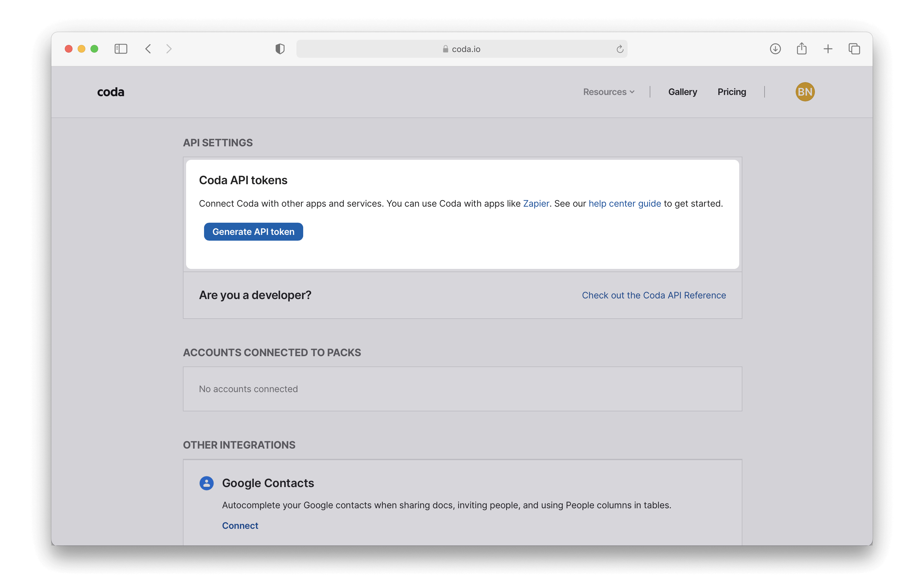The height and width of the screenshot is (584, 924).
Task: Check out the Coda API Reference link
Action: (x=654, y=295)
